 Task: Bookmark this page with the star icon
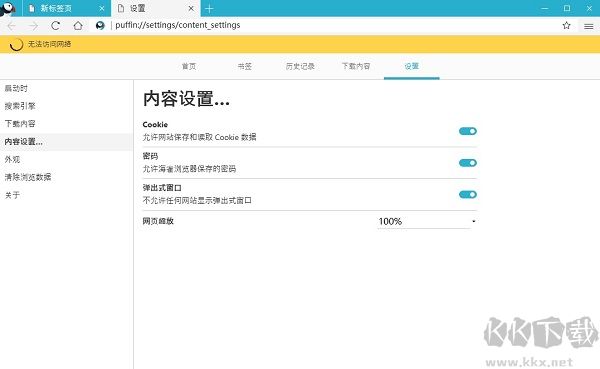tap(566, 26)
